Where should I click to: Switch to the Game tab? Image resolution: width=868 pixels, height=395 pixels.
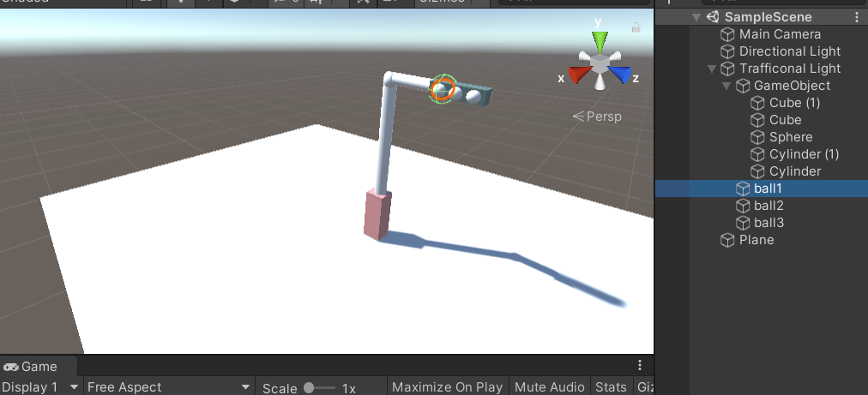point(30,367)
